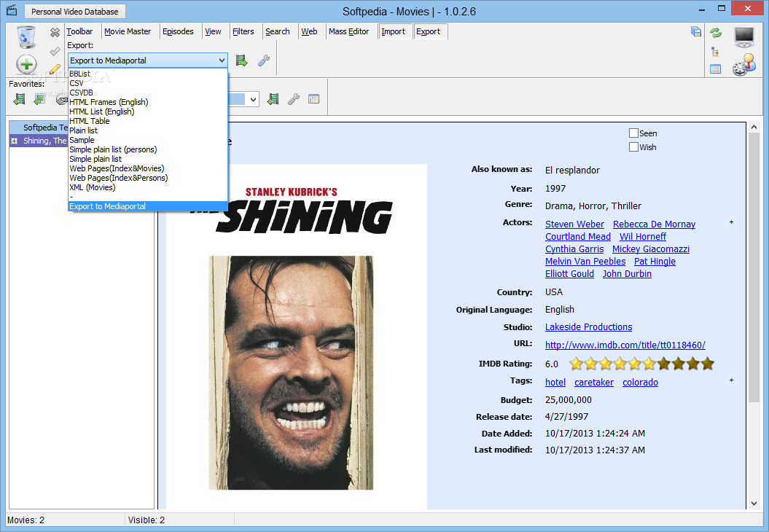
Task: Open Lakeside Productions studio link
Action: pos(588,327)
